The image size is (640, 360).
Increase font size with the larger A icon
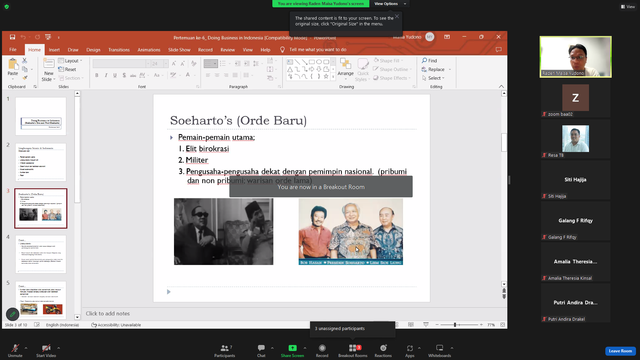[x=174, y=64]
